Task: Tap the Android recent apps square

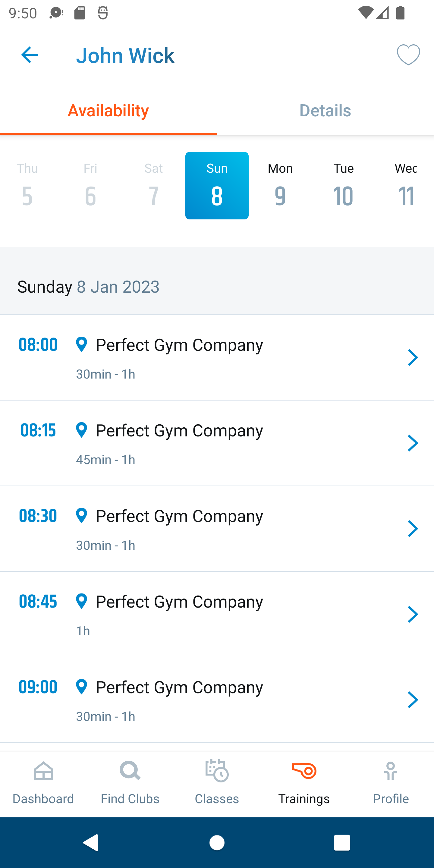Action: coord(342,843)
